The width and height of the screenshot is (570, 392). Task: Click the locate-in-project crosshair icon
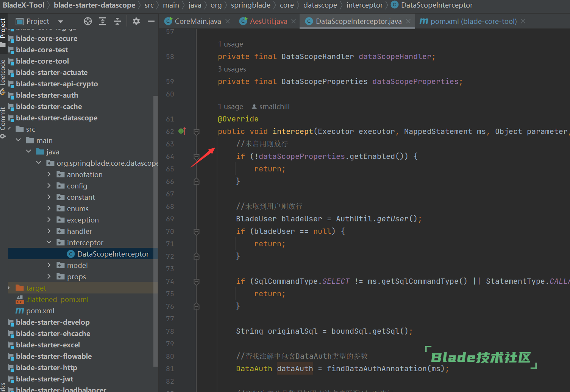[x=88, y=21]
